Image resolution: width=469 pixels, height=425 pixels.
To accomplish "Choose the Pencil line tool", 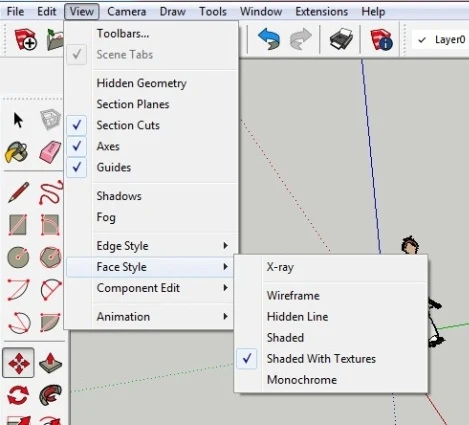I will click(x=18, y=192).
